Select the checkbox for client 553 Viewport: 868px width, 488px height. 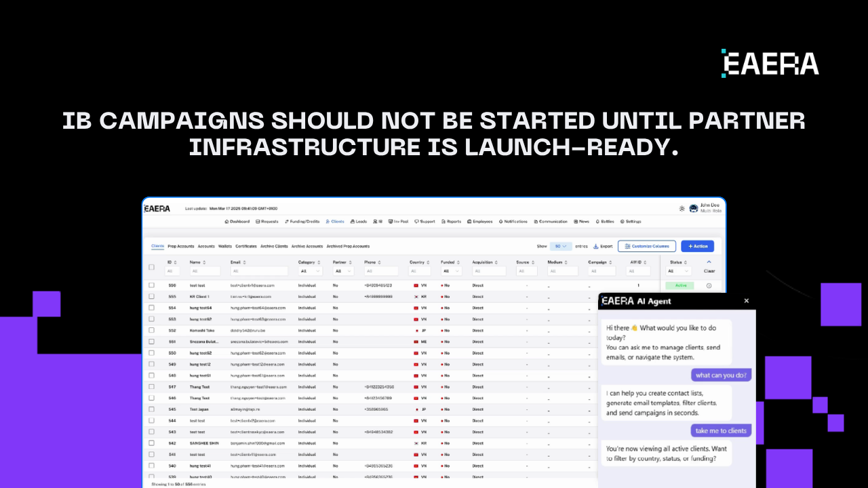[x=152, y=319]
